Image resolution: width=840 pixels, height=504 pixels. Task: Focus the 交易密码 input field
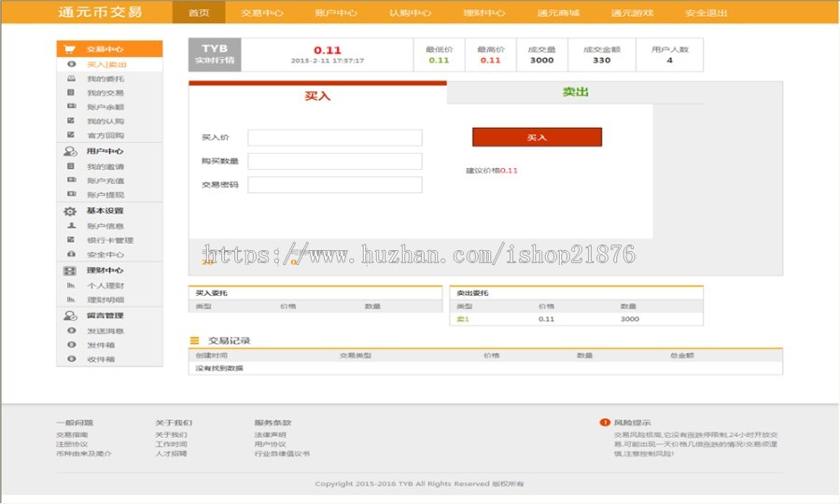334,185
